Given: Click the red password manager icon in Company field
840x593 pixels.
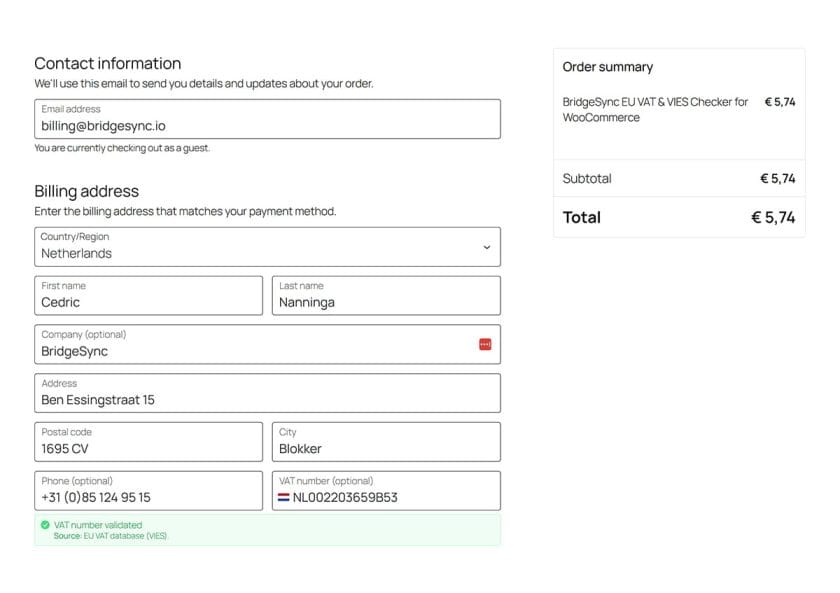Looking at the screenshot, I should (x=484, y=343).
